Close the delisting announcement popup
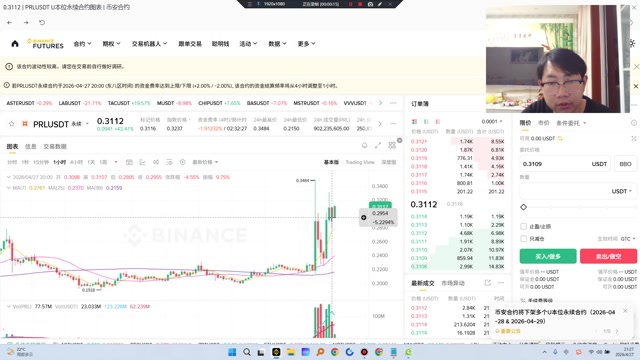640x360 pixels. click(x=625, y=311)
